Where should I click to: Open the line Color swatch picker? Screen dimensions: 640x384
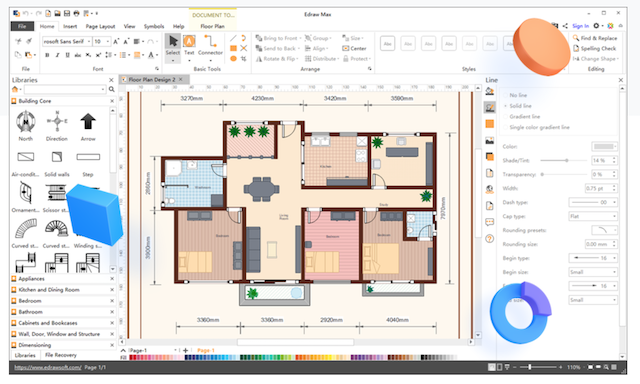[604, 146]
